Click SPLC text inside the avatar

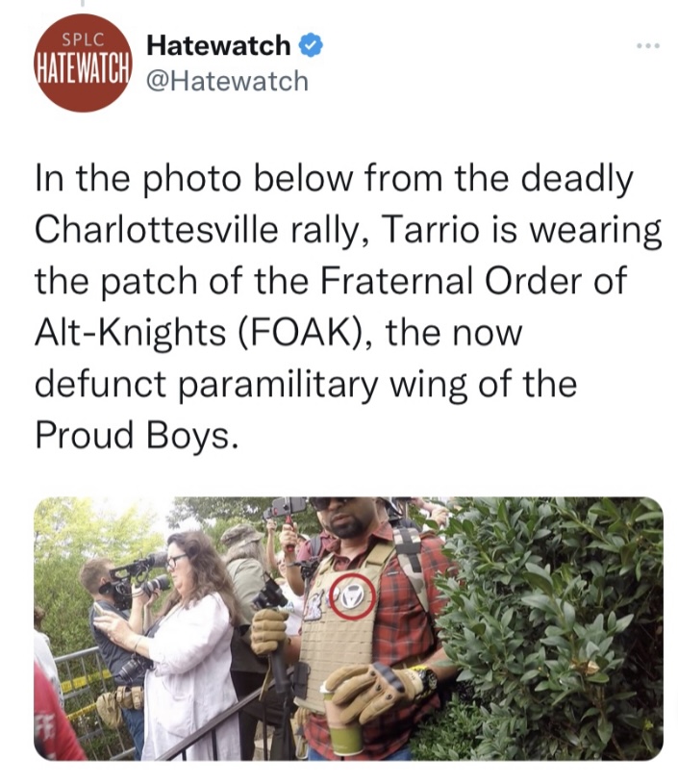tap(83, 39)
